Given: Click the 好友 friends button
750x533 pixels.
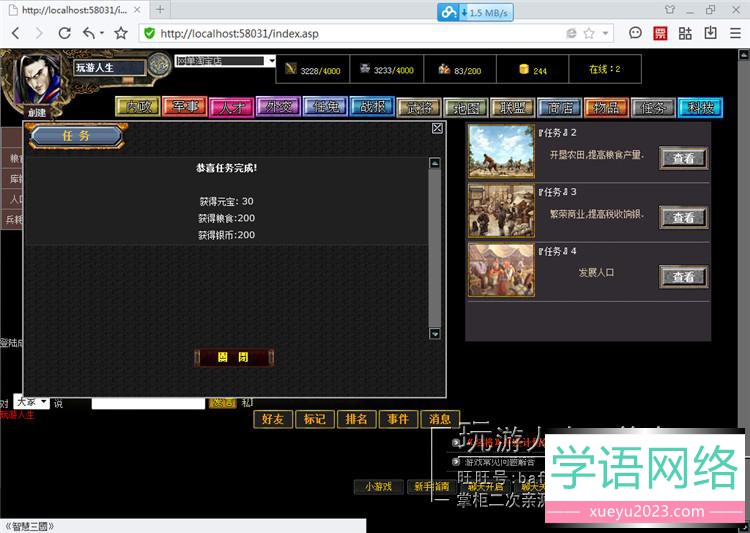Looking at the screenshot, I should pos(273,419).
